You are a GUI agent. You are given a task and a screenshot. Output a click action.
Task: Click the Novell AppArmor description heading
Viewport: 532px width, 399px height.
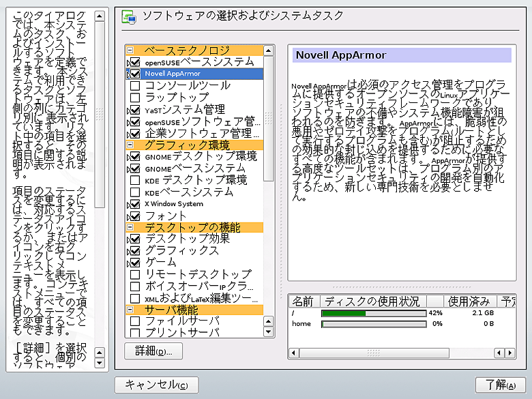coord(341,55)
